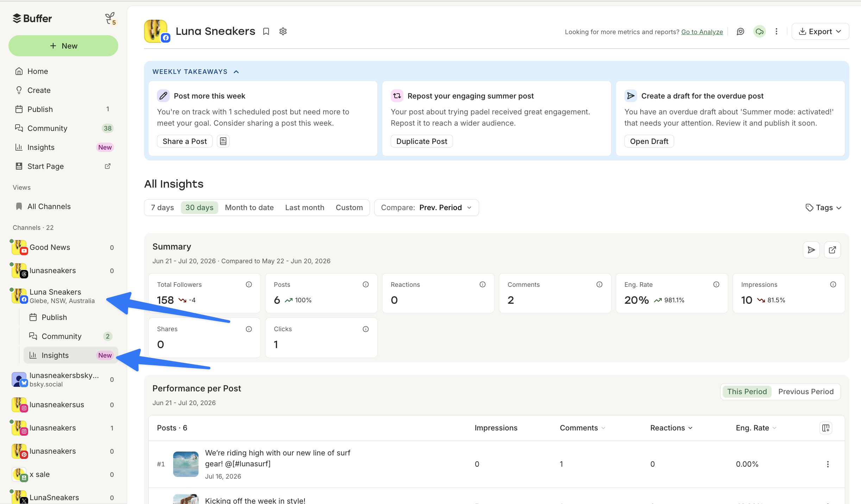Open the surf gear post thumbnail

(186, 464)
